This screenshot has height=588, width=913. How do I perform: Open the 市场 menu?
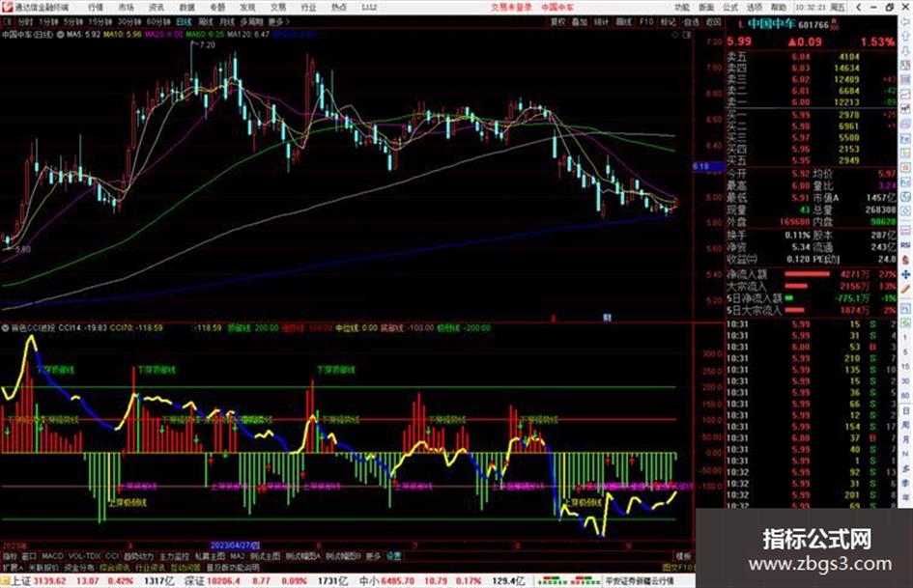[126, 7]
